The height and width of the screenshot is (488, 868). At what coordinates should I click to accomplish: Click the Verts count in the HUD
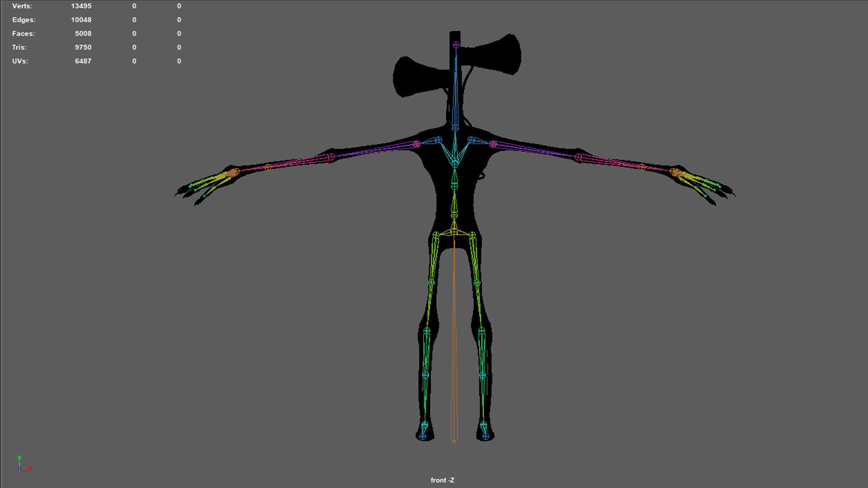coord(81,6)
